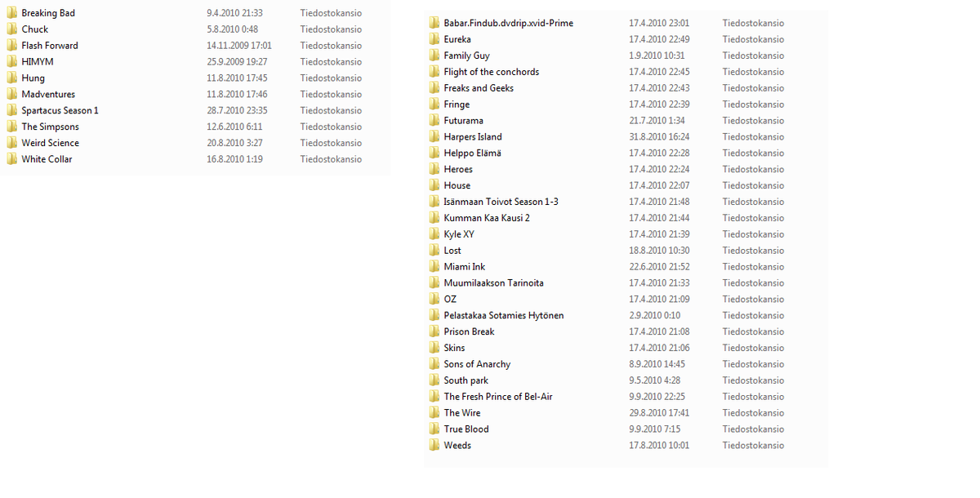Click the date 22.6.2010 21:52
This screenshot has height=498, width=980.
pos(659,267)
